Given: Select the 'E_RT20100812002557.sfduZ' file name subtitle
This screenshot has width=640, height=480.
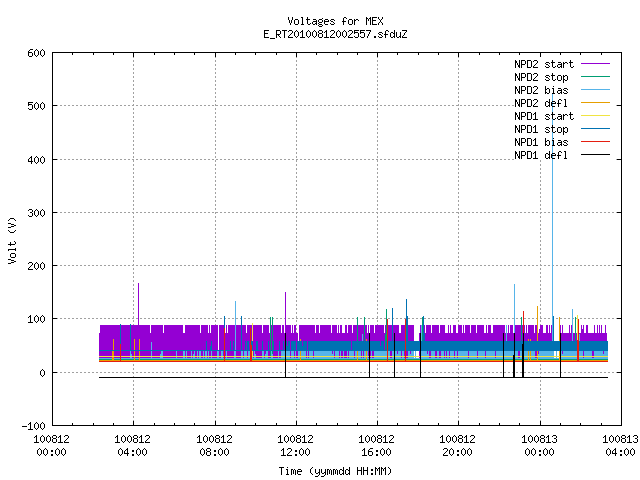Looking at the screenshot, I should 335,34.
